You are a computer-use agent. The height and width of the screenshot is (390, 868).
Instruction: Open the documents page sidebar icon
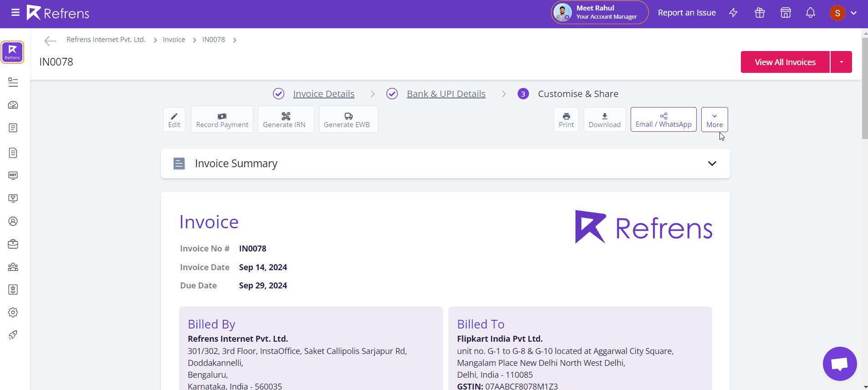point(13,153)
